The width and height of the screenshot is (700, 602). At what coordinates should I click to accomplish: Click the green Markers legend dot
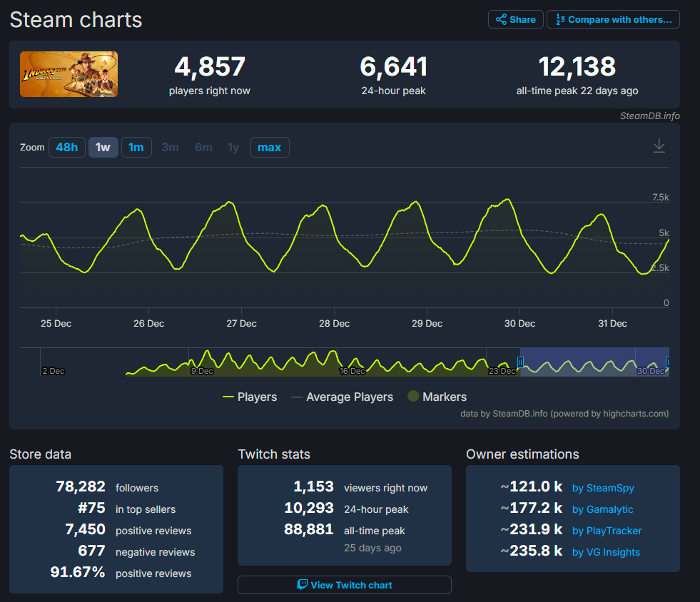coord(413,396)
